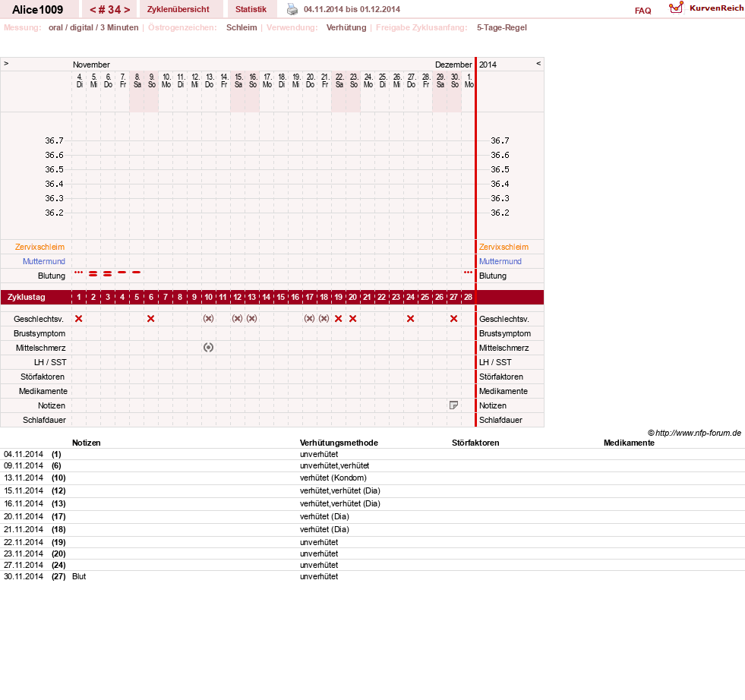Viewport: 745px width, 700px height.
Task: Click the left Zervixschleim row label
Action: [x=40, y=247]
